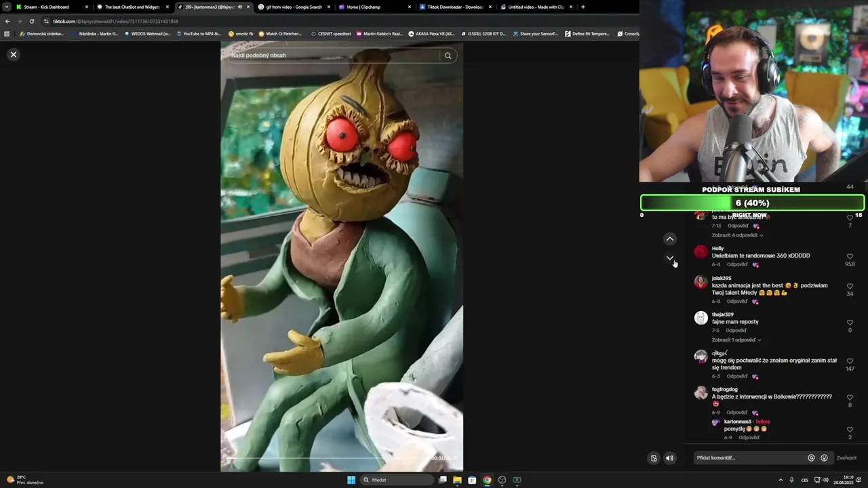Image resolution: width=868 pixels, height=488 pixels.
Task: Close the TikTok video viewer
Action: [13, 54]
